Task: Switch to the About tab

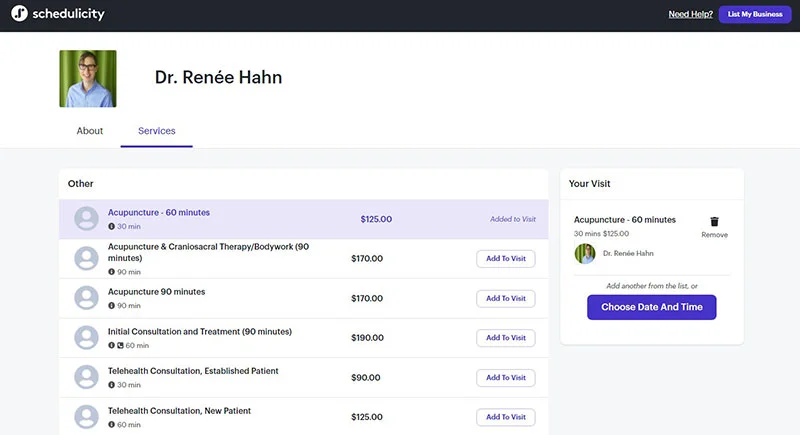Action: click(90, 131)
